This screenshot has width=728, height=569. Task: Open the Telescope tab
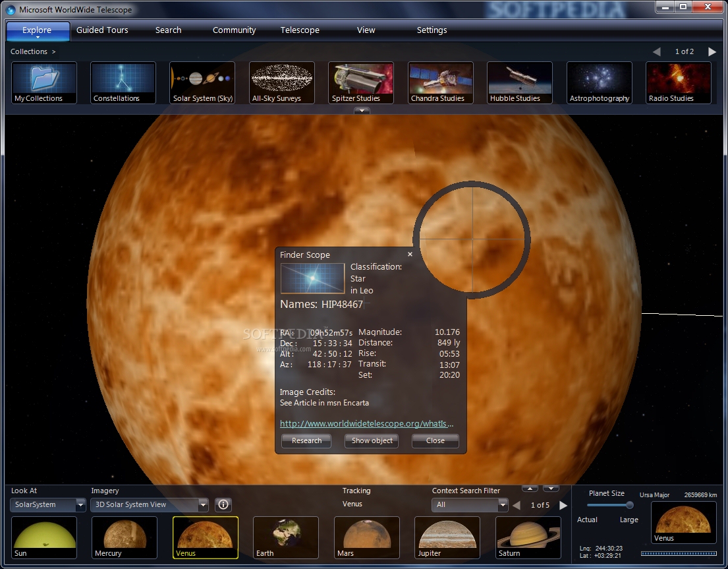click(300, 30)
